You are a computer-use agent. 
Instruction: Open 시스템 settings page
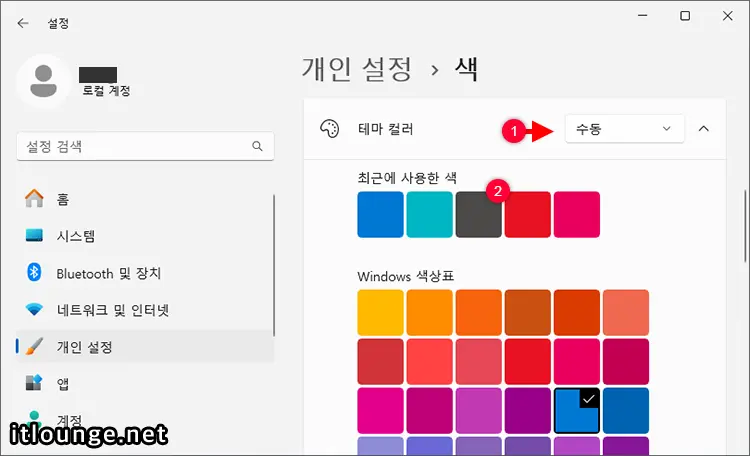coord(145,235)
